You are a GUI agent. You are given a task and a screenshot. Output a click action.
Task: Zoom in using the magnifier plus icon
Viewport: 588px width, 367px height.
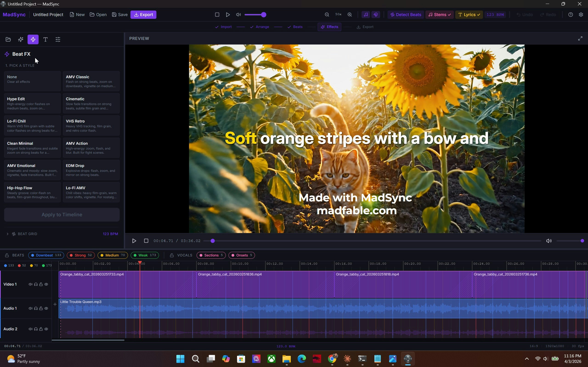pyautogui.click(x=350, y=14)
